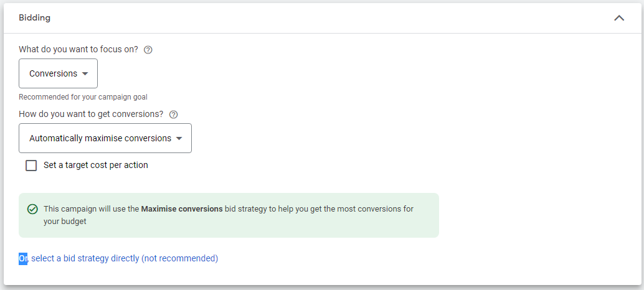Click the 'What do you want to focus on?' label

pos(78,50)
